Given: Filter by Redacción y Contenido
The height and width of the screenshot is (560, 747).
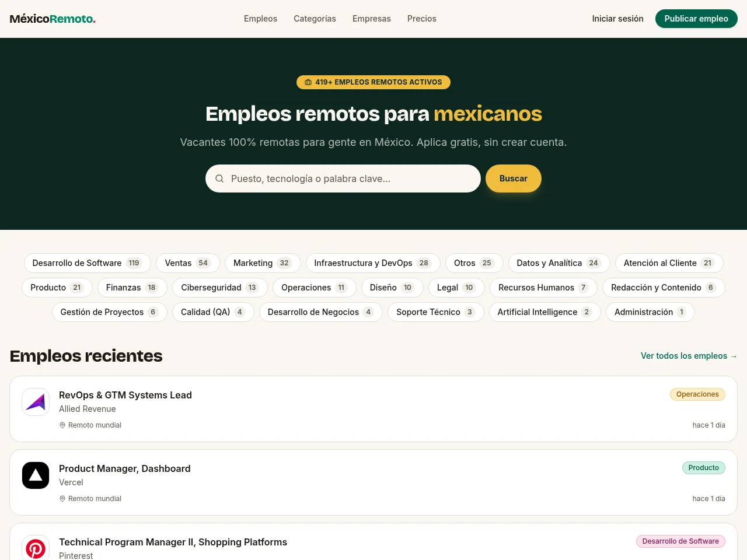Looking at the screenshot, I should click(x=664, y=288).
